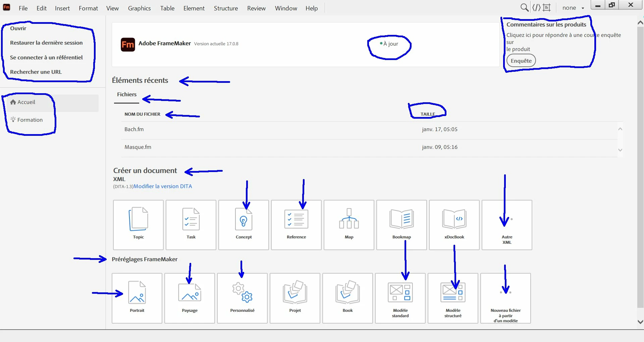Choose the Personnalisé preset
The image size is (644, 342).
pos(242,298)
